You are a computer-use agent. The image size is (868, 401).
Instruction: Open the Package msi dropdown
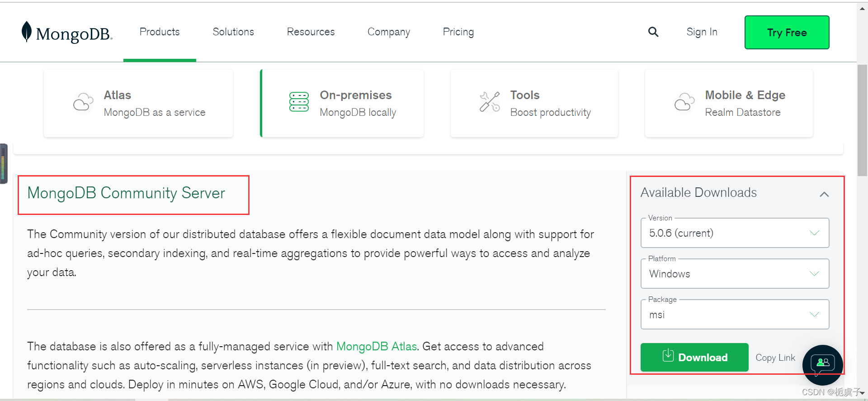[735, 315]
